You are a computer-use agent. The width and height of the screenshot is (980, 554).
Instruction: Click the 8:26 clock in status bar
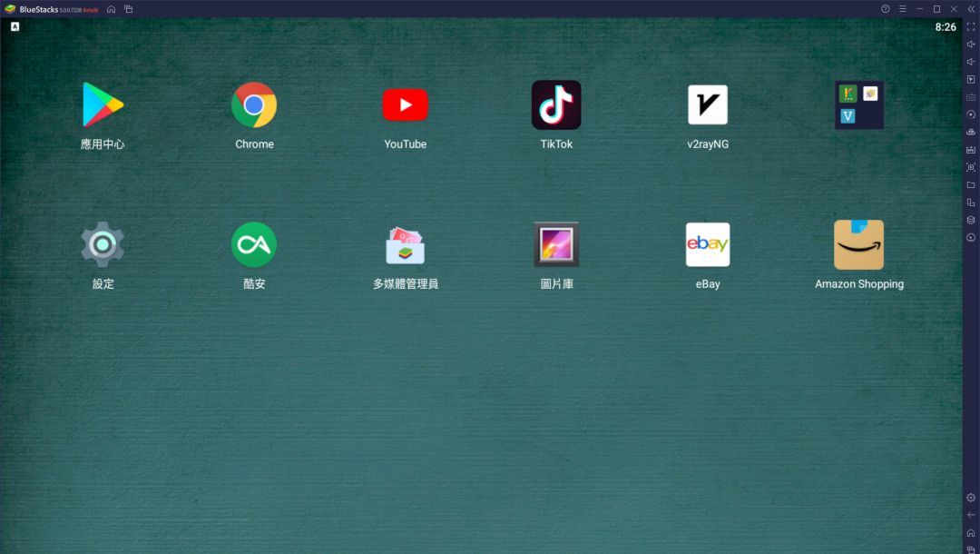click(x=945, y=27)
